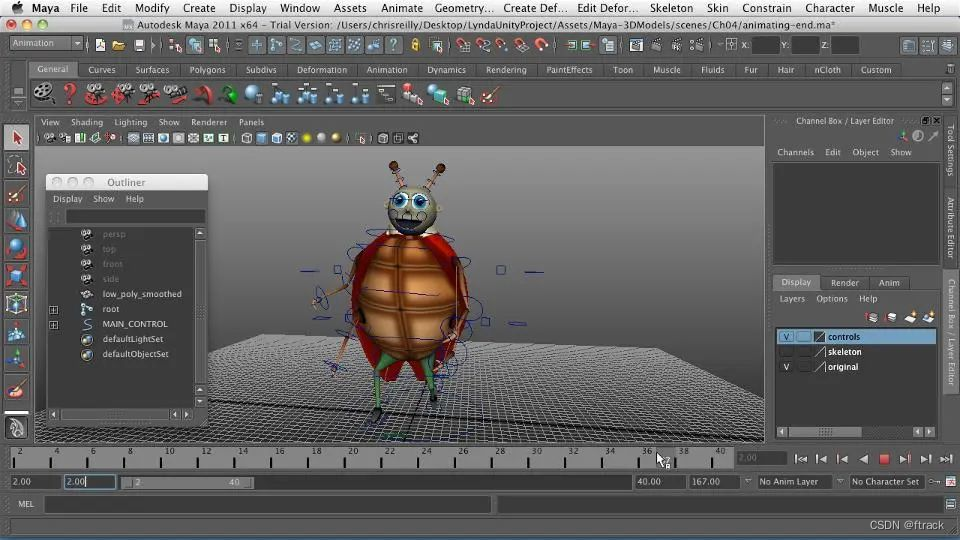Screen dimensions: 960x540
Task: Open the Animate menu
Action: pos(402,8)
